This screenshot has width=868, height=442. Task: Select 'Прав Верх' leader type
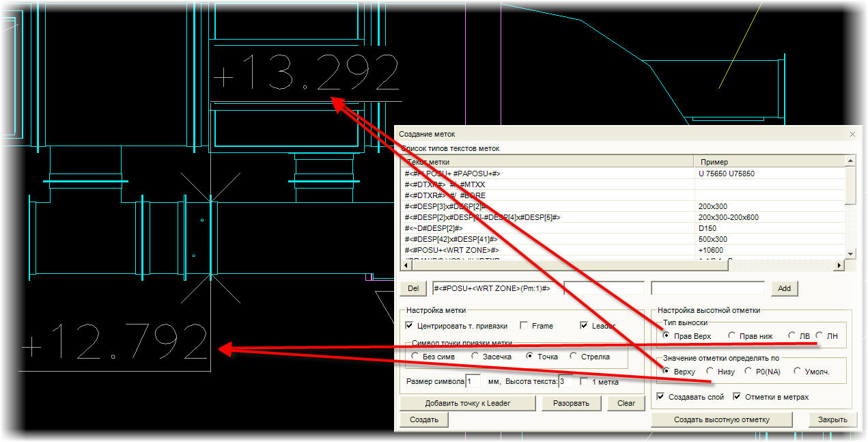coord(666,335)
